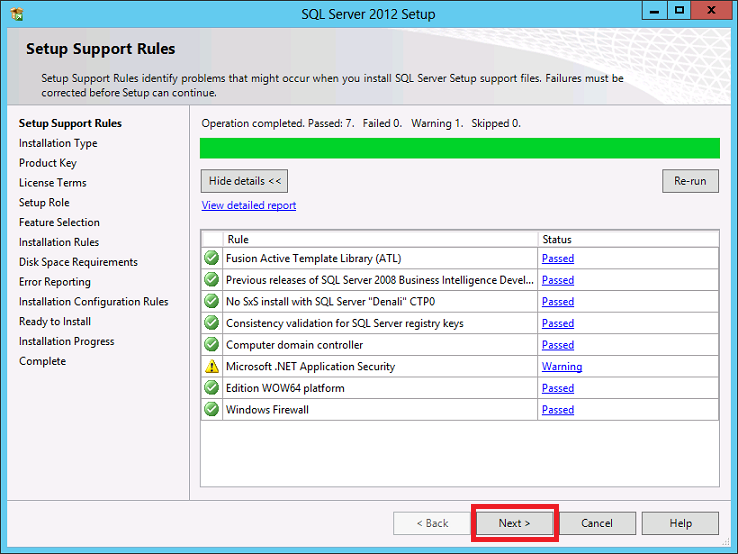
Task: Select the Installation Progress step
Action: point(66,341)
